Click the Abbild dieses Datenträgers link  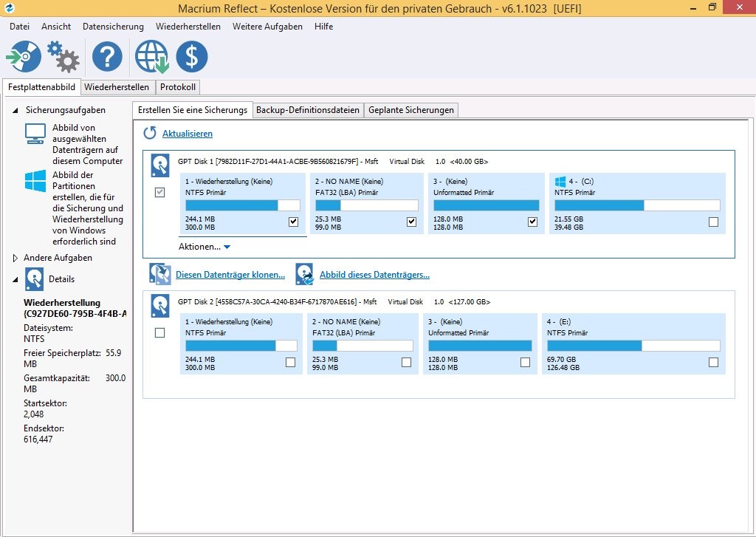click(x=374, y=275)
